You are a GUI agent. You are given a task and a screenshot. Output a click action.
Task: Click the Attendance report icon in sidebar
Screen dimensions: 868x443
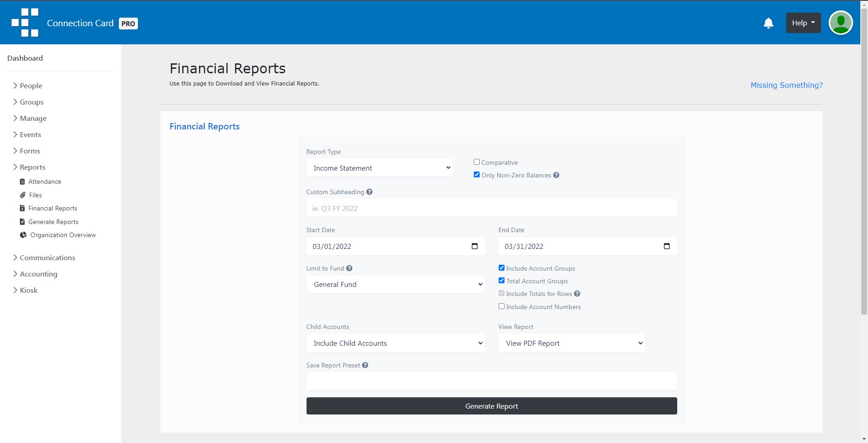point(22,181)
